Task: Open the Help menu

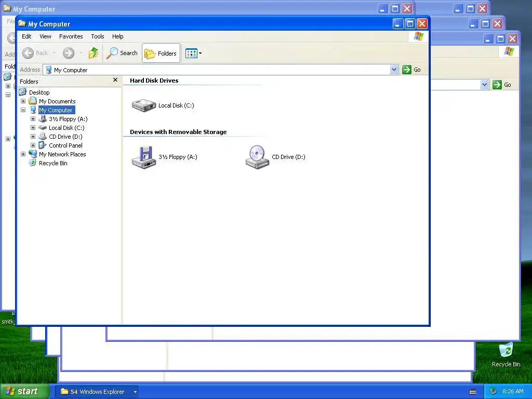Action: click(x=118, y=36)
